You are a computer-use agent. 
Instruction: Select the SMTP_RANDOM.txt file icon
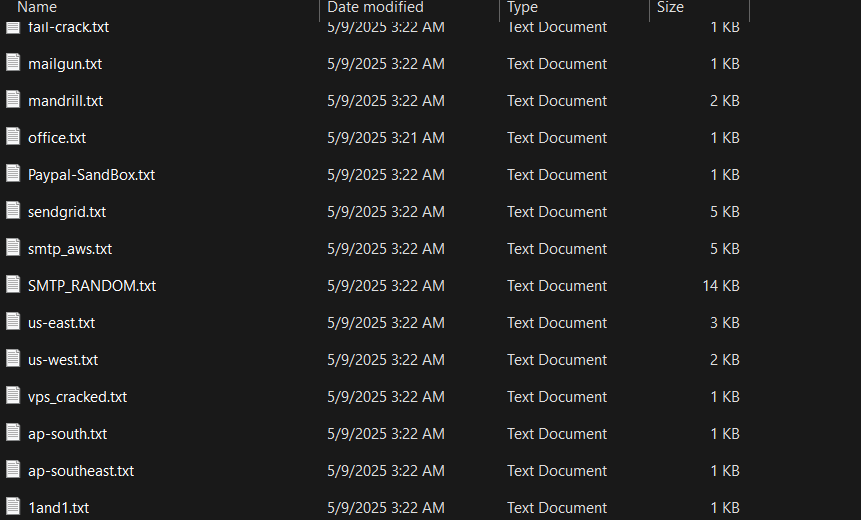tap(13, 284)
